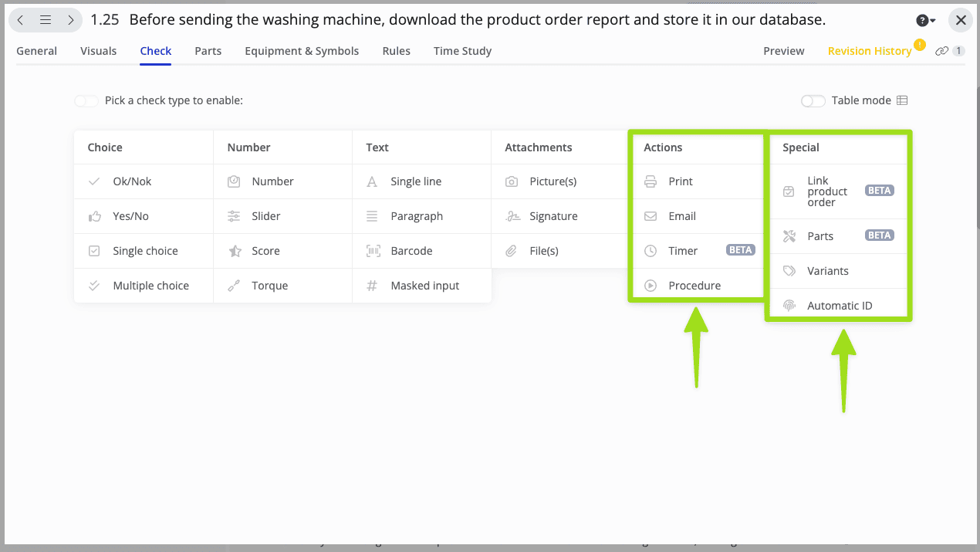This screenshot has height=552, width=980.
Task: Toggle the 'Pick a check type' switch
Action: click(86, 100)
